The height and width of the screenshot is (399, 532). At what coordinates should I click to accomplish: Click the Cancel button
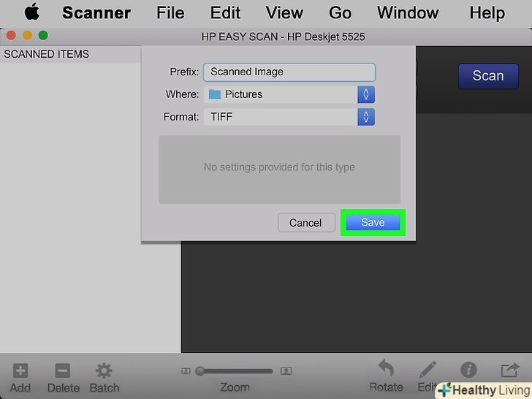point(306,223)
